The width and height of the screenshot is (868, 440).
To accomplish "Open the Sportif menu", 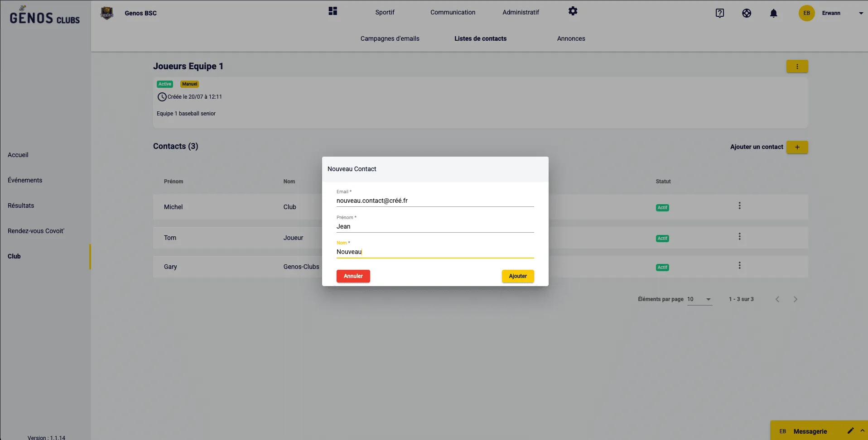I will click(385, 12).
